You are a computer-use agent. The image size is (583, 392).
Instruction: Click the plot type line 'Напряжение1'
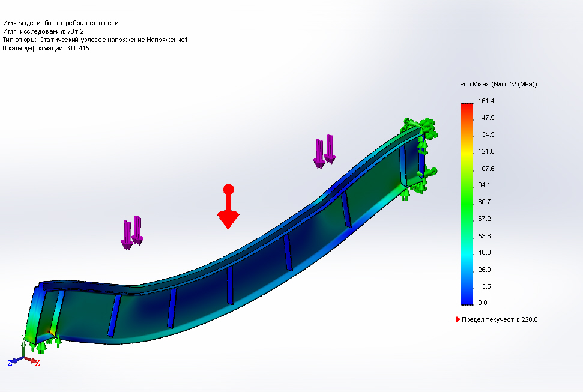(95, 40)
